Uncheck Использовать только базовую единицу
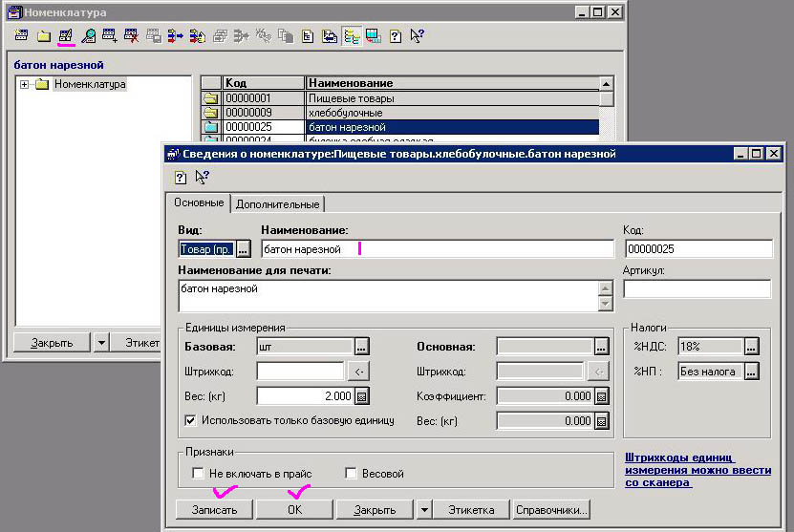 pyautogui.click(x=191, y=420)
